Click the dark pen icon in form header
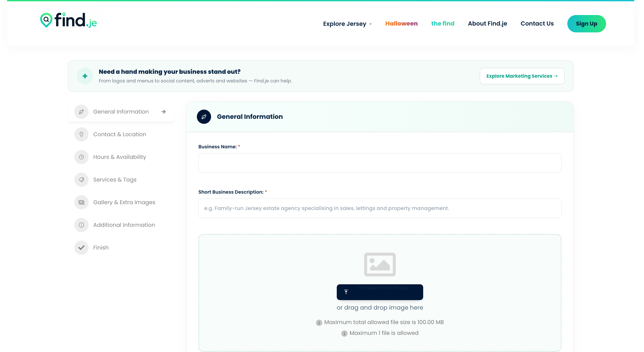Image resolution: width=644 pixels, height=352 pixels. (204, 117)
